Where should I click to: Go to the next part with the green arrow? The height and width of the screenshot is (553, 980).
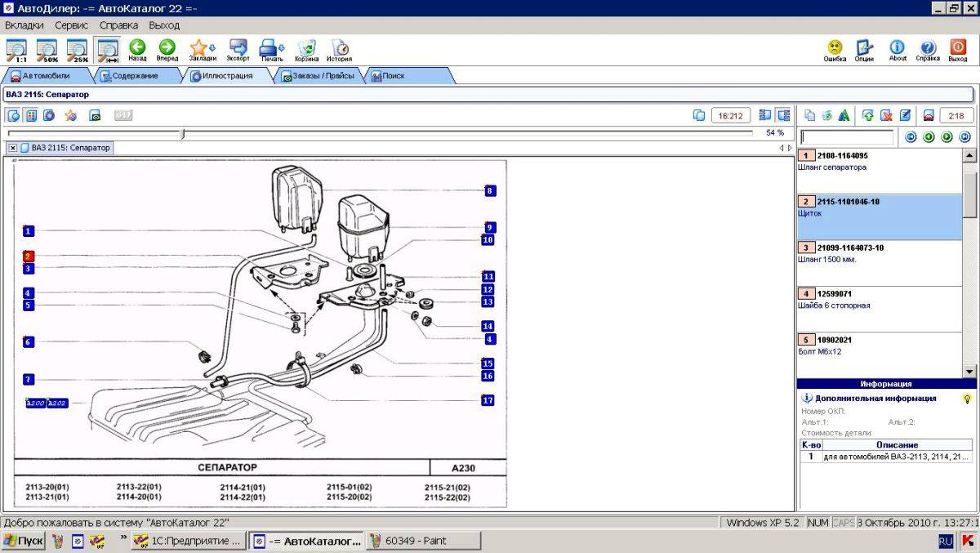tap(947, 137)
